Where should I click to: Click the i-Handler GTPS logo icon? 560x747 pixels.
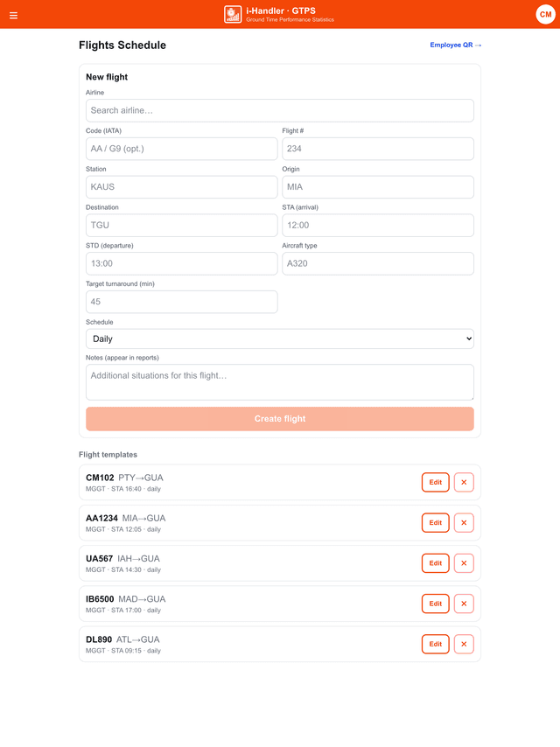(x=233, y=14)
